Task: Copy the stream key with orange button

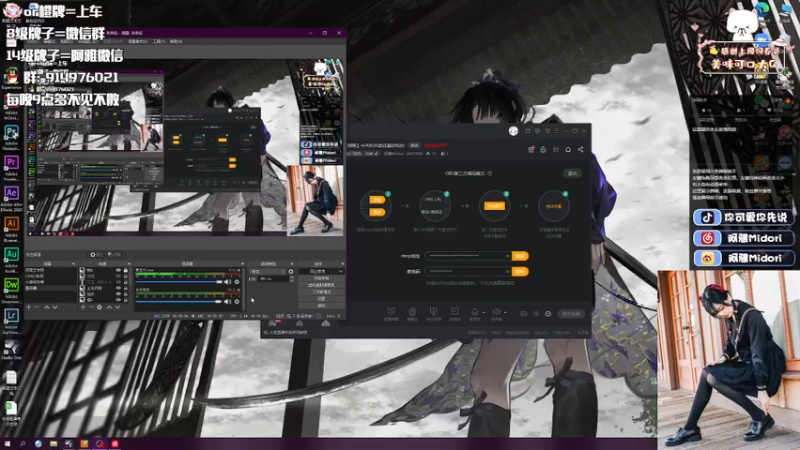Action: 520,271
